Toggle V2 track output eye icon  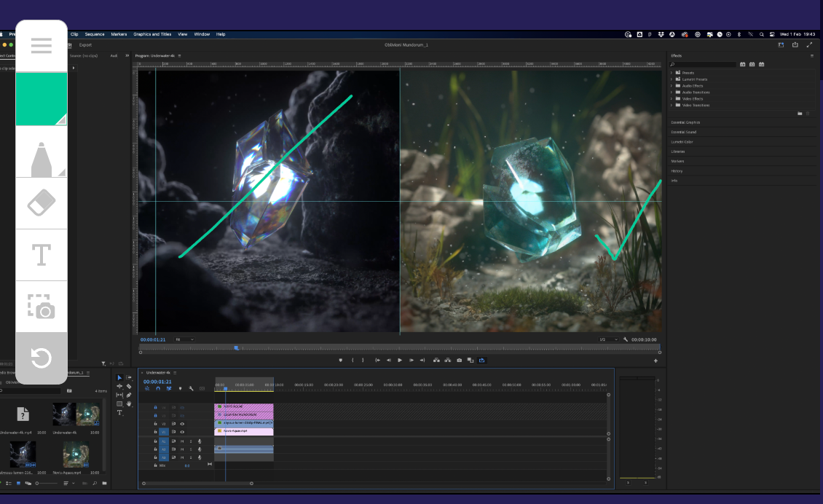tap(182, 423)
